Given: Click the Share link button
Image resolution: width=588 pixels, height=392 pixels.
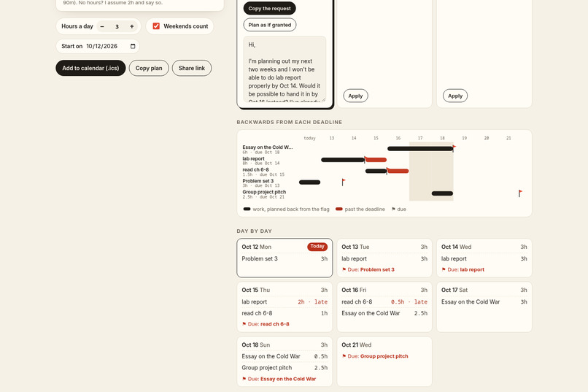Looking at the screenshot, I should coord(192,68).
